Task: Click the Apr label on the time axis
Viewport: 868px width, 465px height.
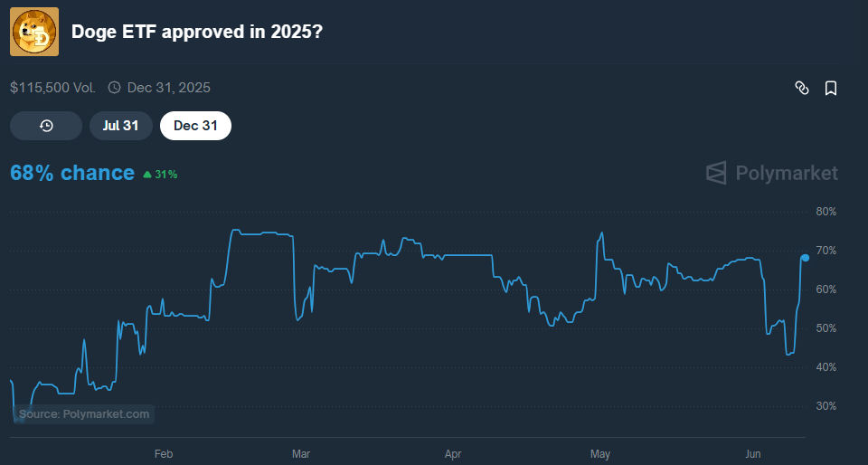Action: (x=453, y=452)
